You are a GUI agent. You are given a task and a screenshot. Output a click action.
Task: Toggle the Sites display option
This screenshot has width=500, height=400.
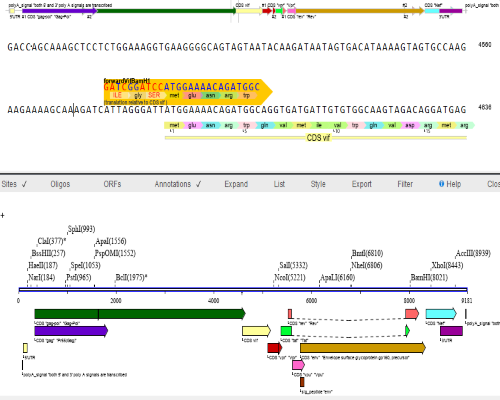(x=14, y=184)
